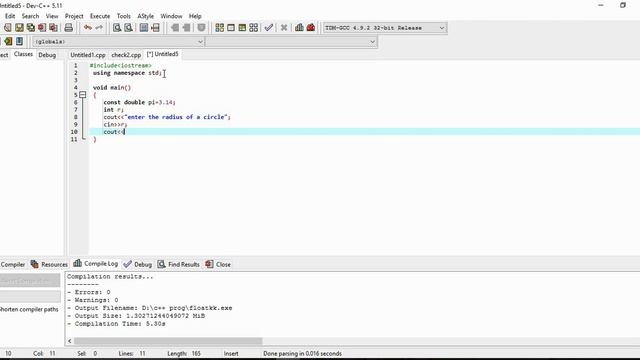This screenshot has height=360, width=640.
Task: Open the Project menu
Action: 74,16
